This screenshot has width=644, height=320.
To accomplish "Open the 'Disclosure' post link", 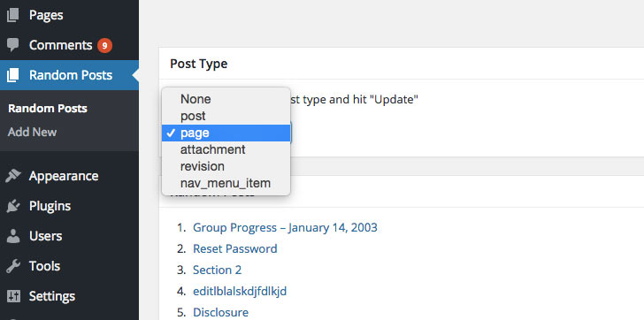I will point(220,312).
